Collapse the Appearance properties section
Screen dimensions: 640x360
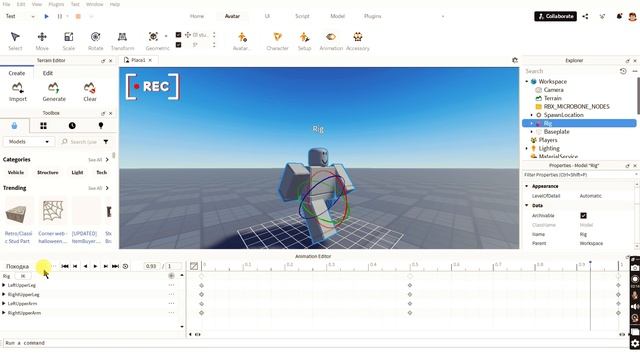click(527, 186)
